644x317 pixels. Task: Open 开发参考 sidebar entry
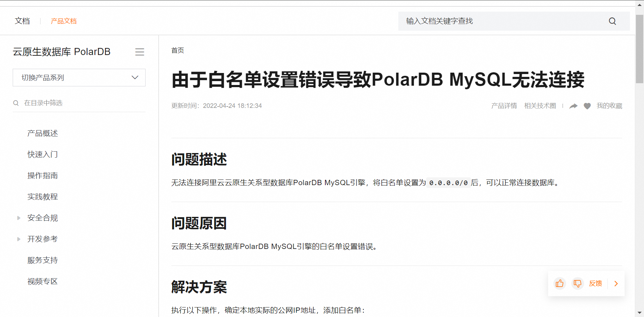(x=43, y=239)
